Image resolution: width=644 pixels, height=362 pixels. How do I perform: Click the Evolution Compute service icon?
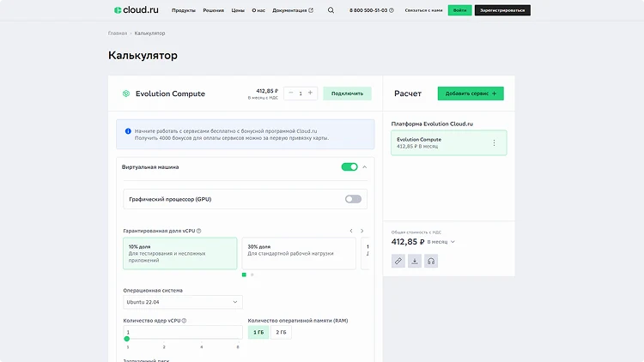[x=126, y=94]
